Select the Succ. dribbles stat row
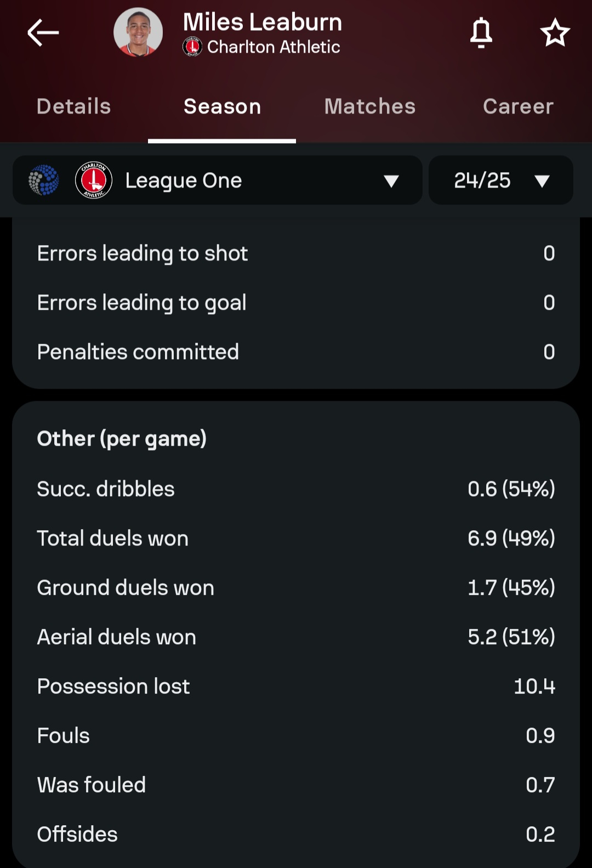The width and height of the screenshot is (592, 868). [296, 489]
